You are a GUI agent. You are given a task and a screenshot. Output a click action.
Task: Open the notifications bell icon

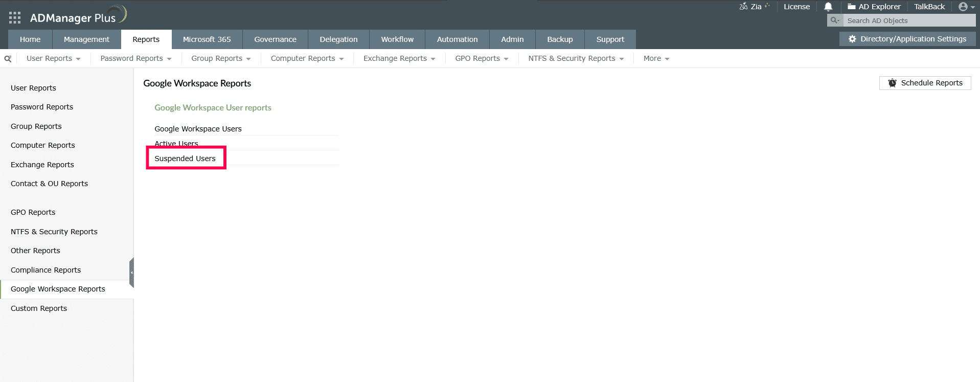point(828,7)
